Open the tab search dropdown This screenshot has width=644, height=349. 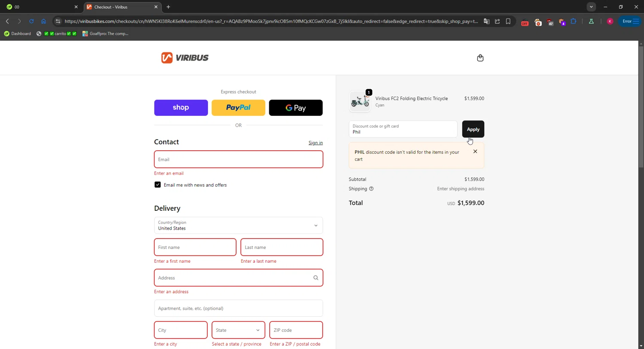[x=591, y=7]
